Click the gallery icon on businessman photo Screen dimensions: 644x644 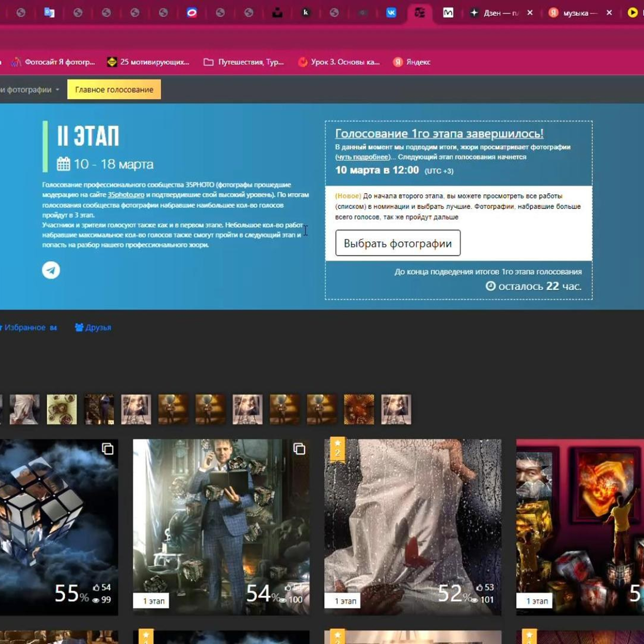(x=299, y=449)
